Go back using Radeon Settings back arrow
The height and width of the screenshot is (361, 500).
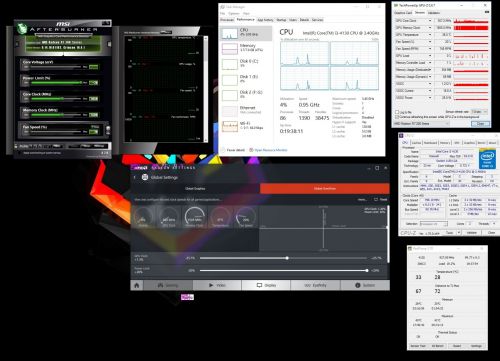(135, 177)
